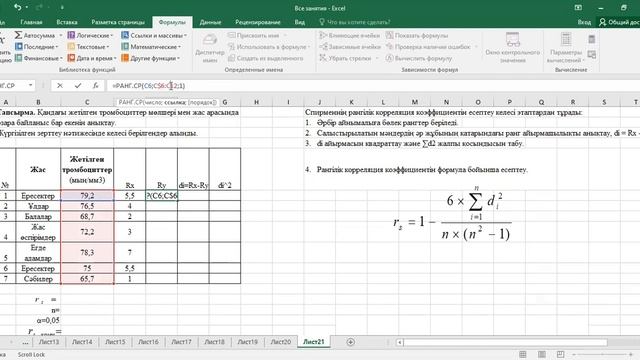Click Присвоить имя define name

[253, 36]
